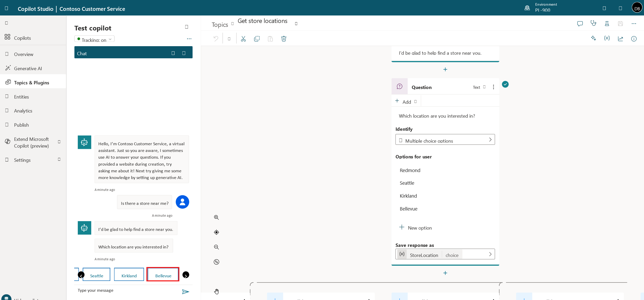Open the Multiple choice options identify selector
This screenshot has height=300, width=644.
(x=445, y=140)
